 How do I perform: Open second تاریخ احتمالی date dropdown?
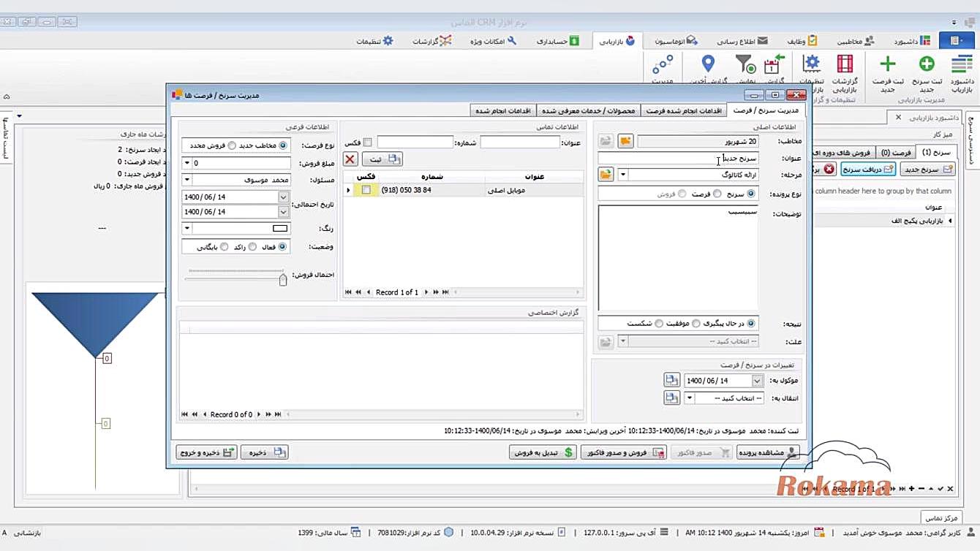pyautogui.click(x=283, y=212)
